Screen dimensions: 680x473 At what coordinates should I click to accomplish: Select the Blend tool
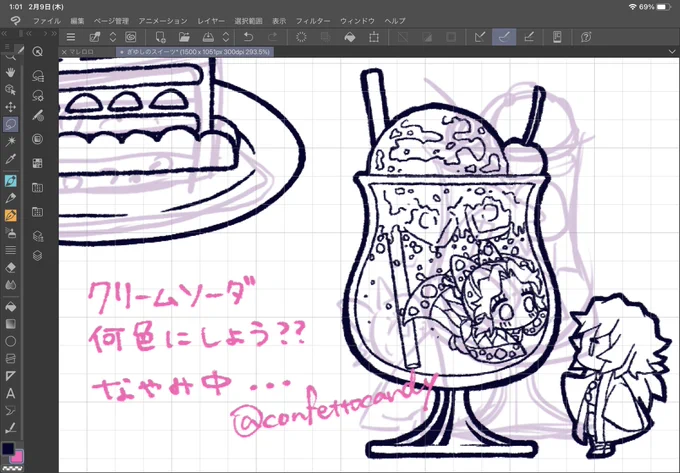tap(10, 285)
